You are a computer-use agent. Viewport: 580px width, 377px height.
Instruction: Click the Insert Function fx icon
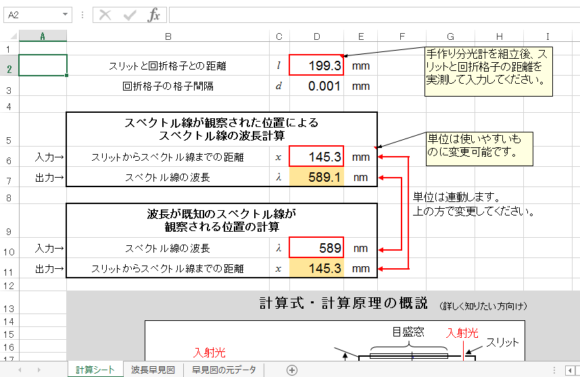coord(154,15)
